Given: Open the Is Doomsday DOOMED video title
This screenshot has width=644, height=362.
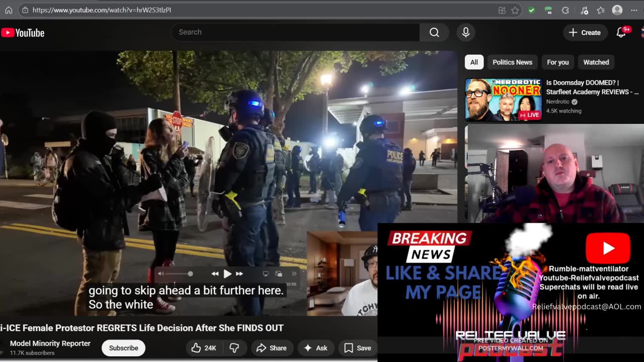Looking at the screenshot, I should 593,87.
